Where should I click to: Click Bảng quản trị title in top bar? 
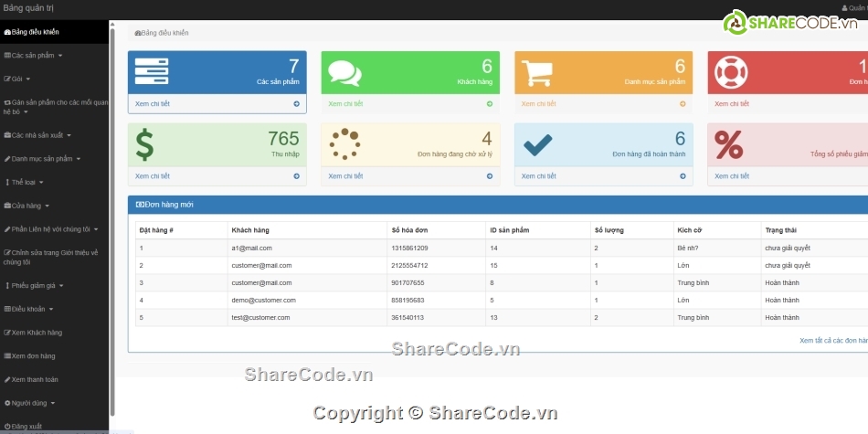click(x=28, y=8)
